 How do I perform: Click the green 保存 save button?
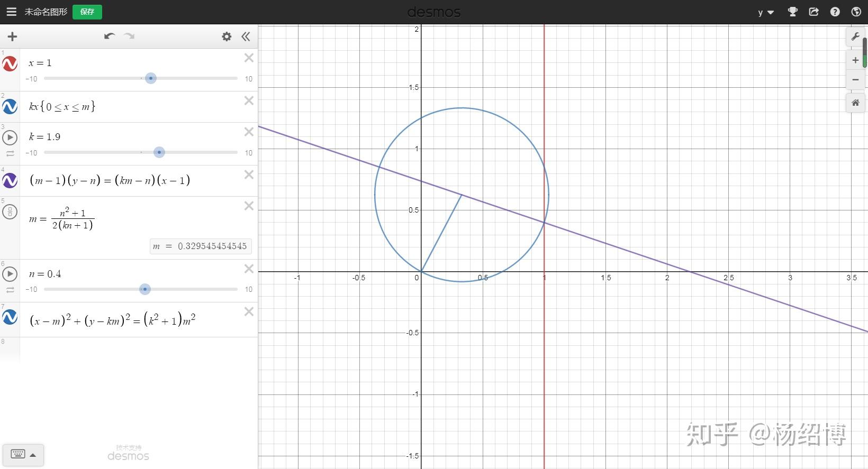(87, 12)
